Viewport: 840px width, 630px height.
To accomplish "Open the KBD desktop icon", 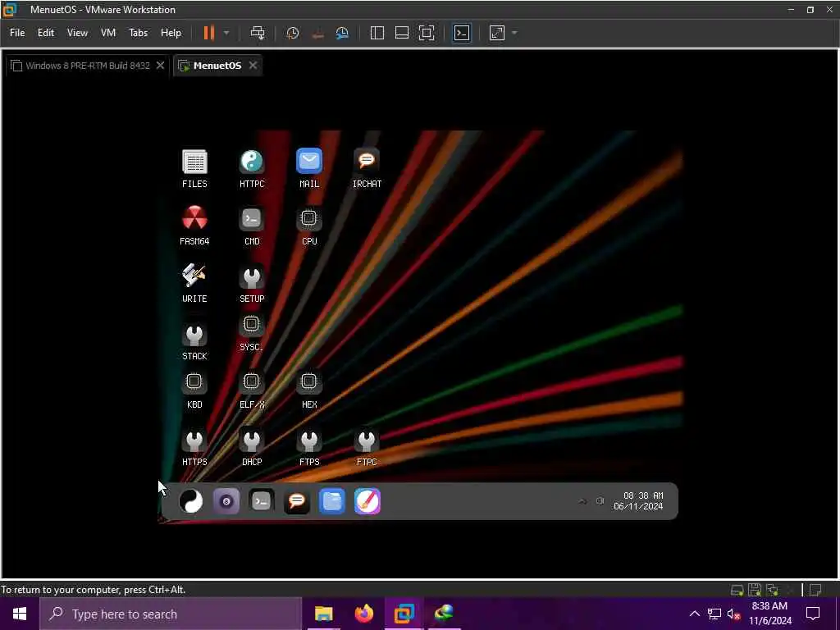I will 194,390.
